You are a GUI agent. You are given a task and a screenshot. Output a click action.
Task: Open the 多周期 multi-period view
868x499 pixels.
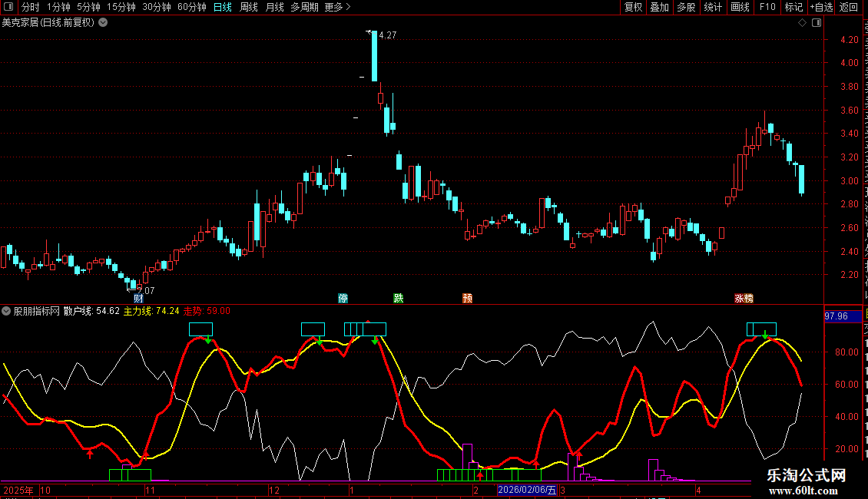(304, 7)
